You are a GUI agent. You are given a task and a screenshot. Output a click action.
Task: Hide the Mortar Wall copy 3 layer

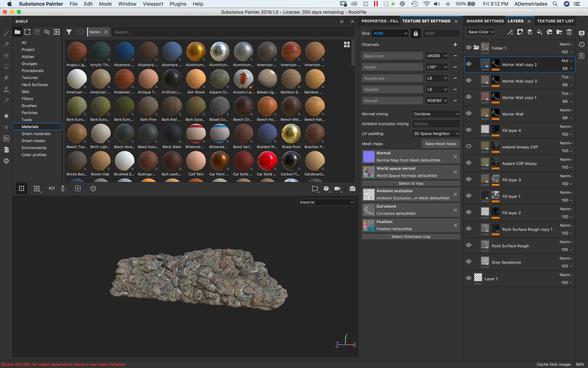[x=469, y=80]
